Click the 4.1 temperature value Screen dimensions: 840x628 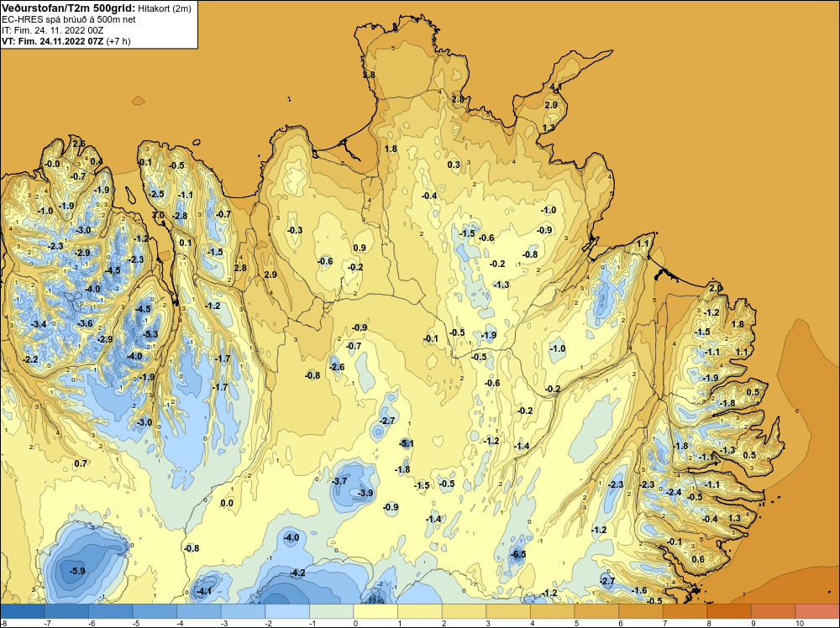555,86
